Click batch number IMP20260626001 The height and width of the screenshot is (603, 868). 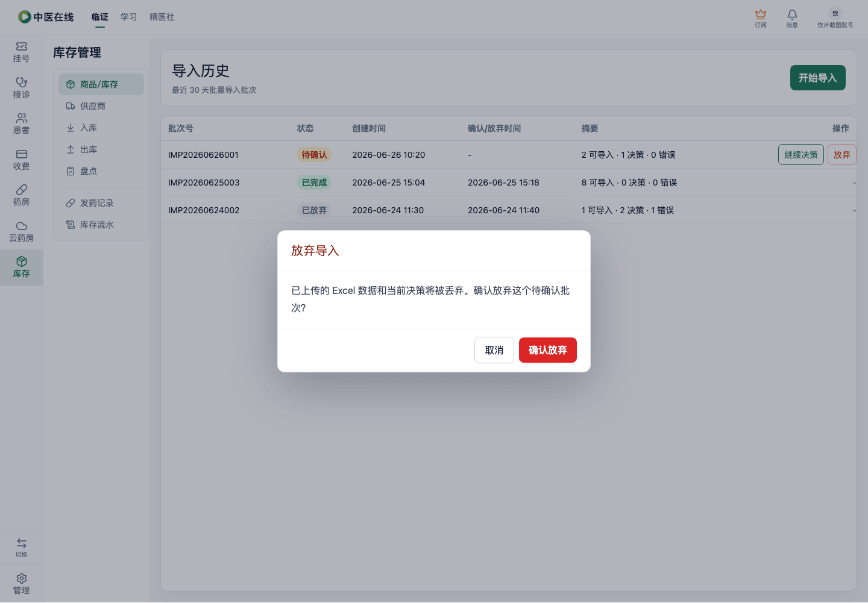click(204, 155)
